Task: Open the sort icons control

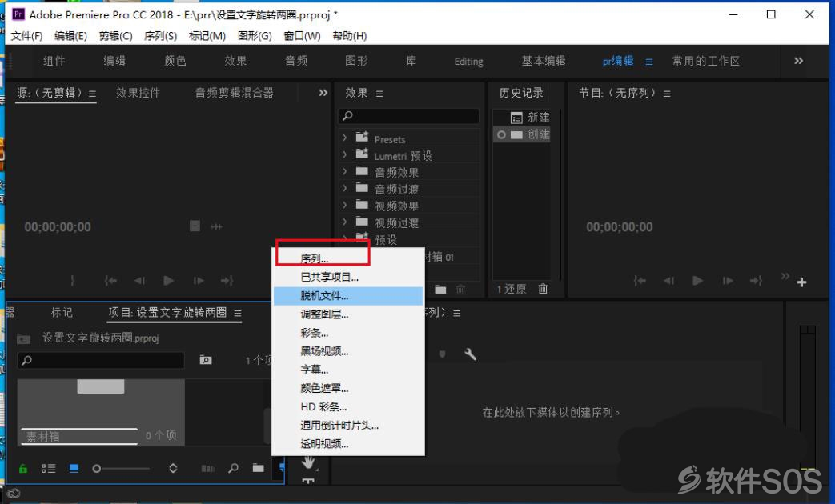Action: coord(173,468)
